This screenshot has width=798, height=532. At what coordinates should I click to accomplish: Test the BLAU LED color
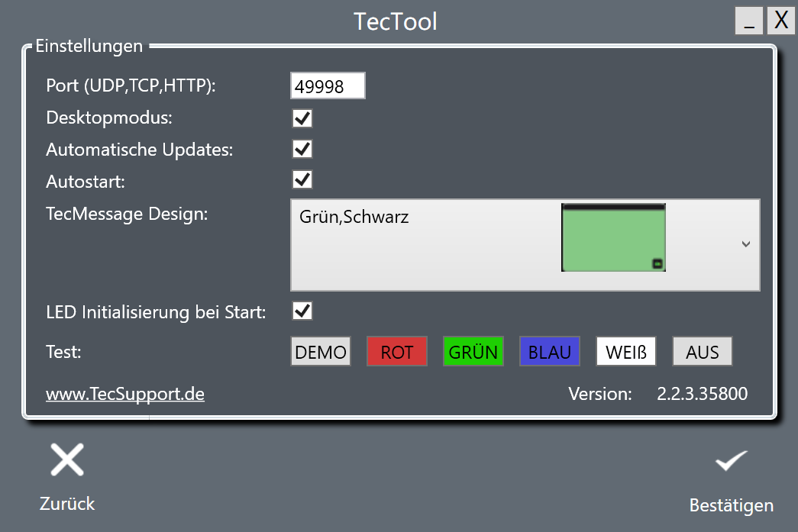(x=550, y=351)
